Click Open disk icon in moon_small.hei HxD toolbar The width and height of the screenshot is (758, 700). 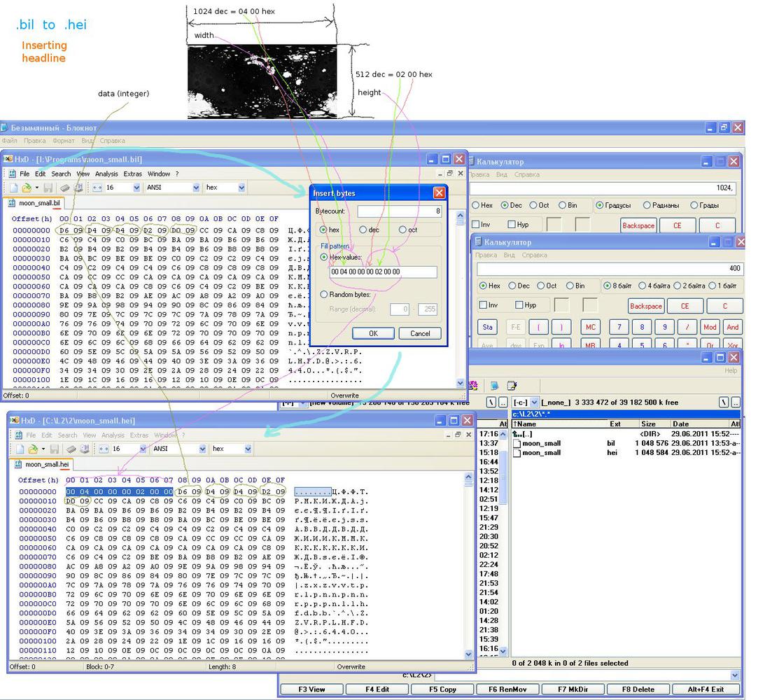pyautogui.click(x=85, y=449)
